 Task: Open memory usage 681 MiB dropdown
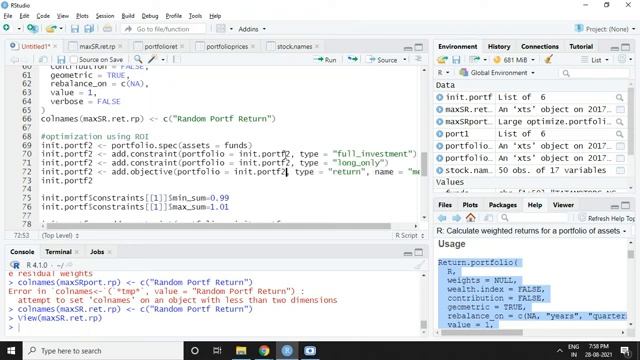(514, 60)
